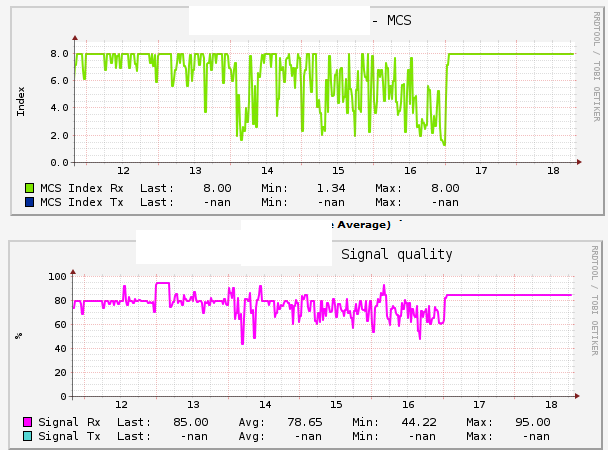
Task: Click the '%' y-axis label of signal chart
Action: click(18, 336)
